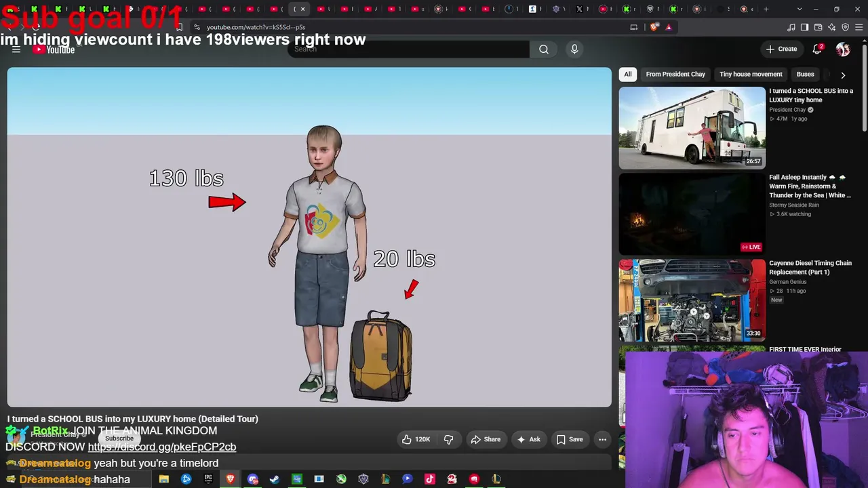The height and width of the screenshot is (488, 868).
Task: Click the page vertical scrollbar
Action: (x=864, y=87)
